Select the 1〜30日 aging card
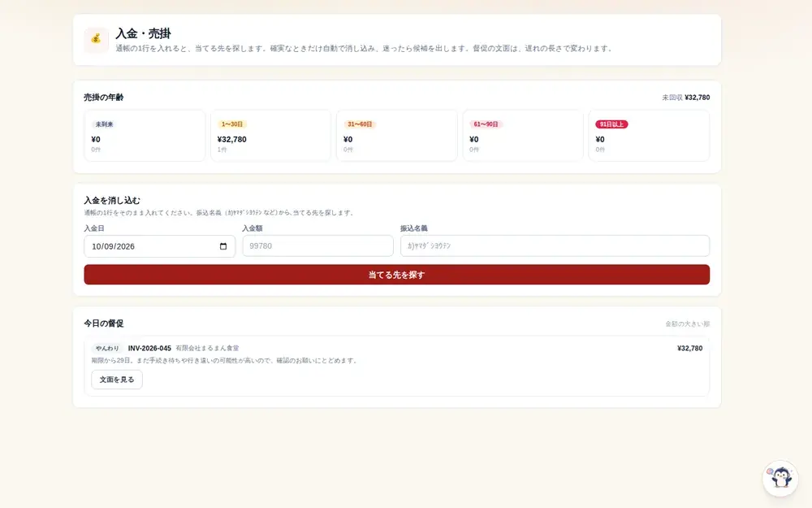The height and width of the screenshot is (508, 812). coord(271,135)
